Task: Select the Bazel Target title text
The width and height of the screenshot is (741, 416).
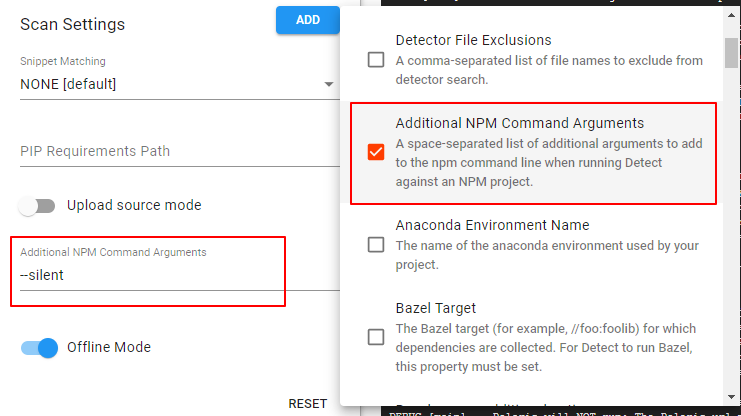Action: [436, 308]
